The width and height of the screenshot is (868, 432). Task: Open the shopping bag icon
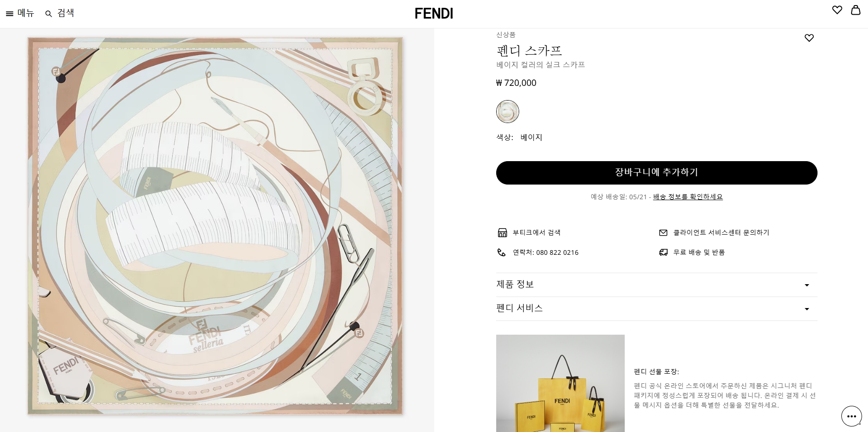click(856, 10)
